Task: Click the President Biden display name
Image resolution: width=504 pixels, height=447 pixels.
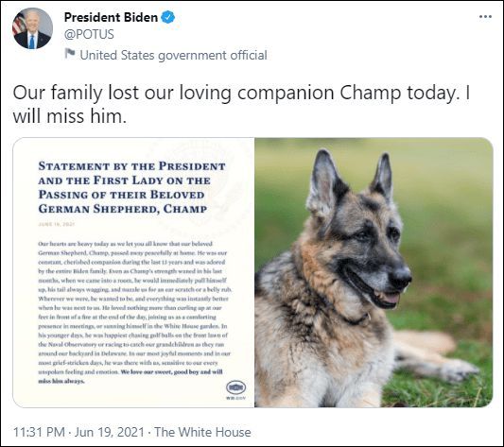Action: 111,17
